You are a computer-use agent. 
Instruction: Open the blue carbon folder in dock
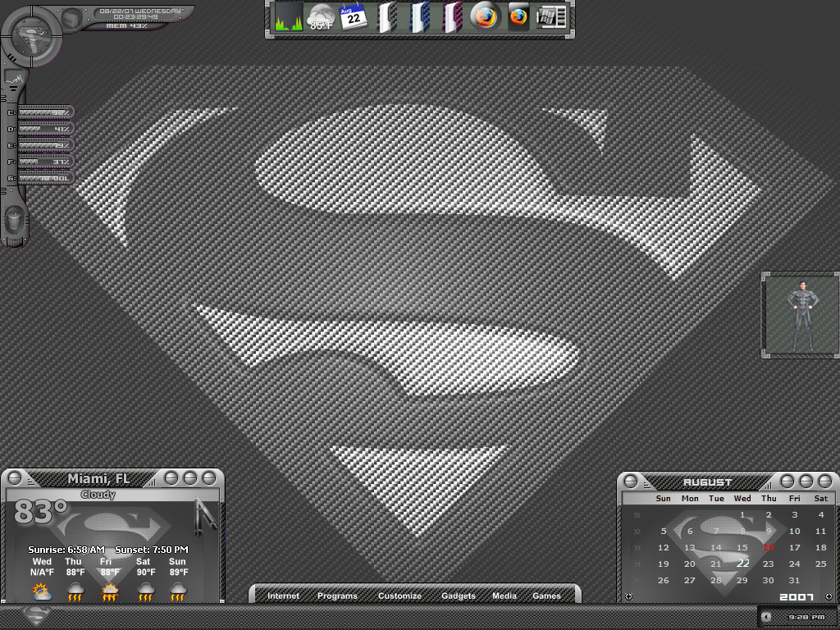(419, 18)
